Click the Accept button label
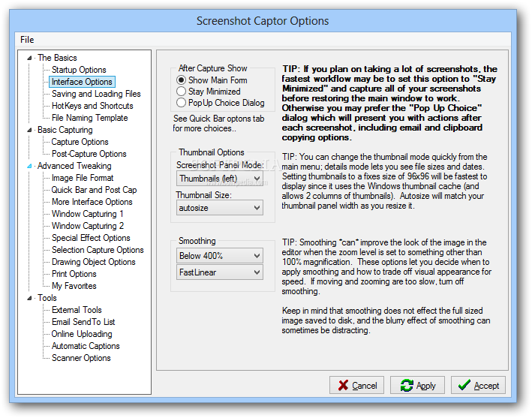Screen dimensions: 532x418 [486, 386]
